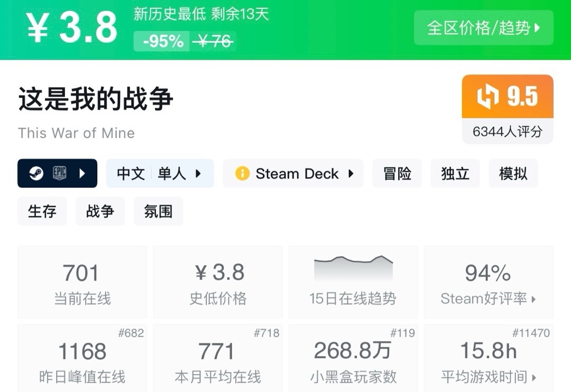Toggle the 独立 tag filter
The image size is (571, 392).
455,173
